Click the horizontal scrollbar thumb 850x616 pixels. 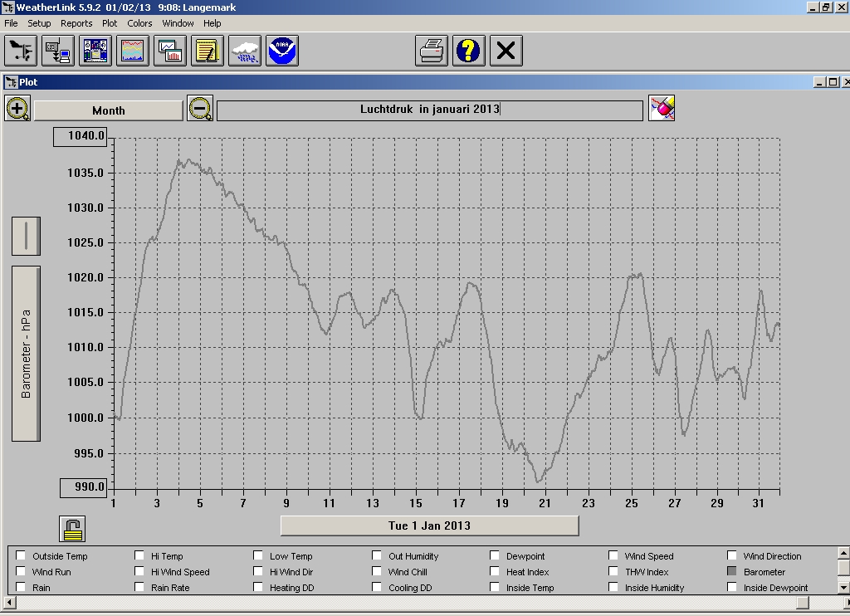click(x=803, y=603)
